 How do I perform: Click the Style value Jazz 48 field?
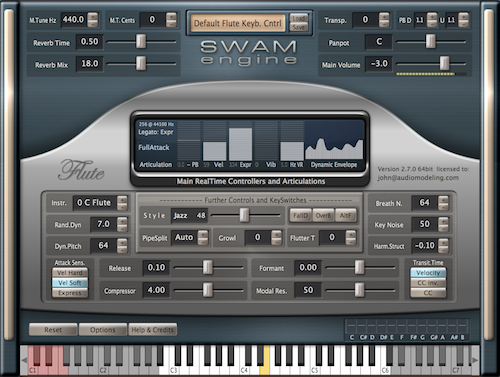pos(189,216)
